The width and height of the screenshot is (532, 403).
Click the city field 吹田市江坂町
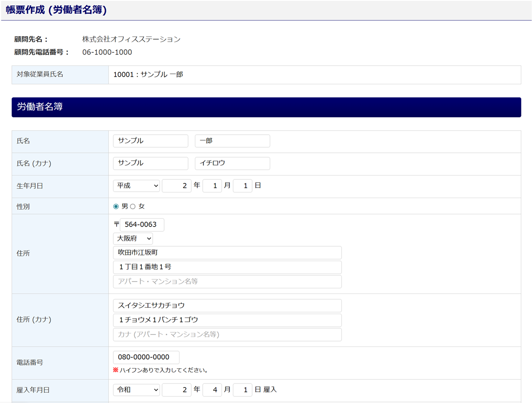pos(227,252)
